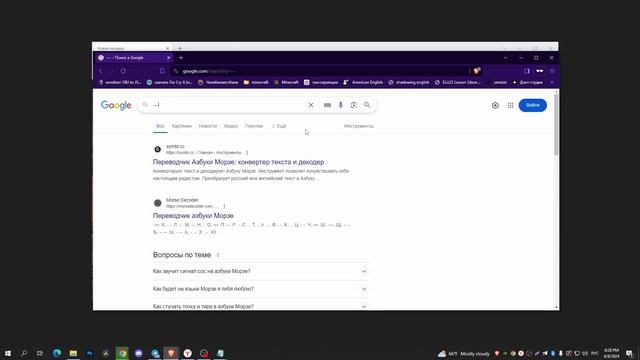Open the notification center icon
This screenshot has height=360, width=640.
click(629, 353)
